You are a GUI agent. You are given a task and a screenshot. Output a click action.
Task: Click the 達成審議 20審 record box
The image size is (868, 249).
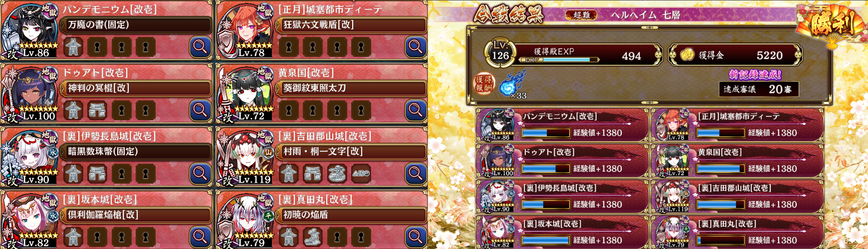[759, 89]
